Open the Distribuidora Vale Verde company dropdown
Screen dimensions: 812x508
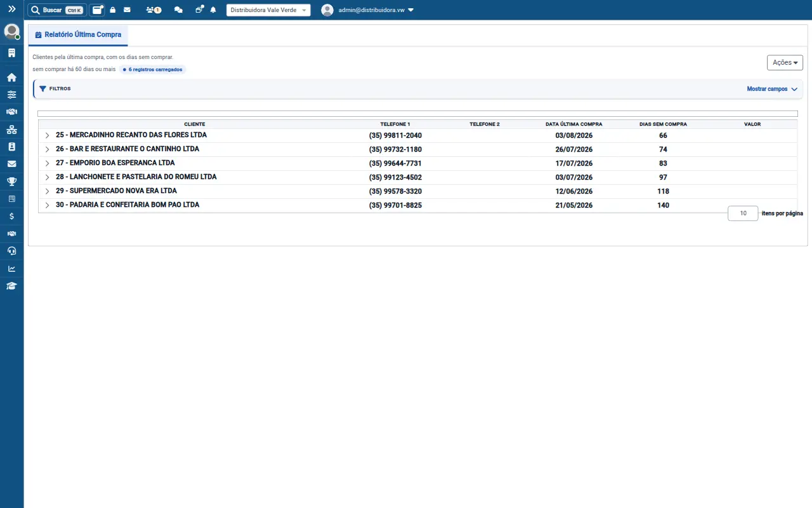[268, 10]
